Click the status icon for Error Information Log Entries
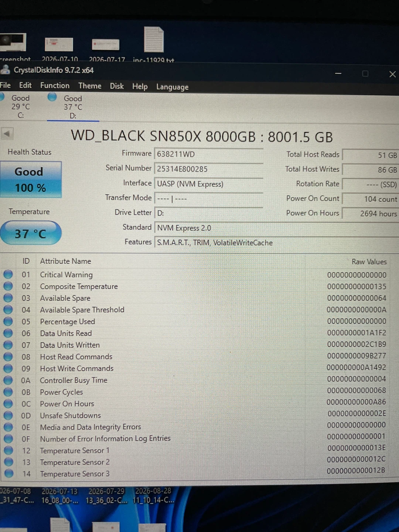 (x=8, y=439)
